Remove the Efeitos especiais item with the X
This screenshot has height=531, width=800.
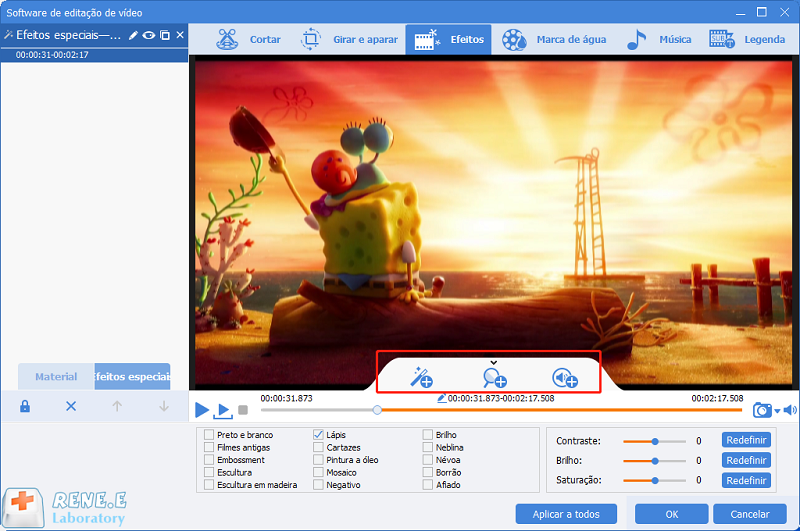tap(180, 35)
